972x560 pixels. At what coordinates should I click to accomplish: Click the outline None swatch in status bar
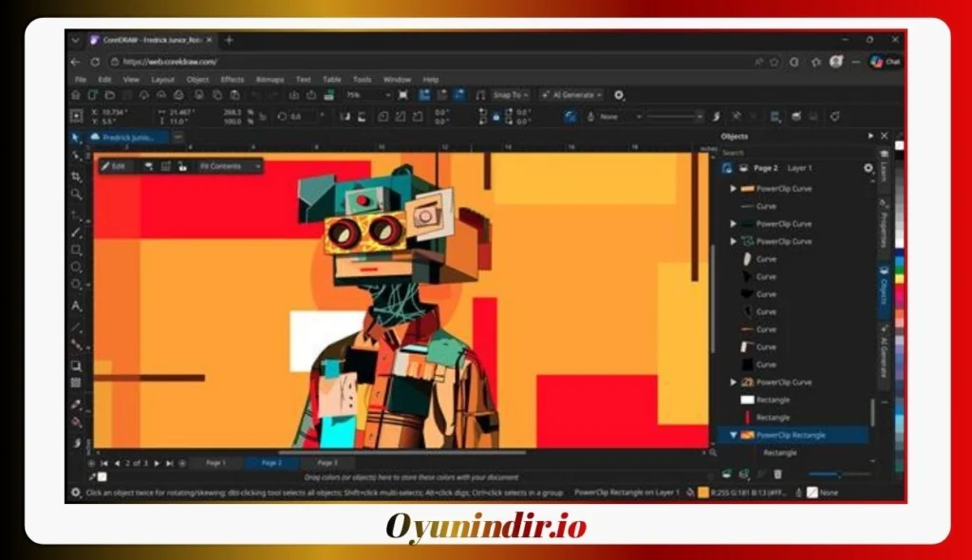coord(813,493)
